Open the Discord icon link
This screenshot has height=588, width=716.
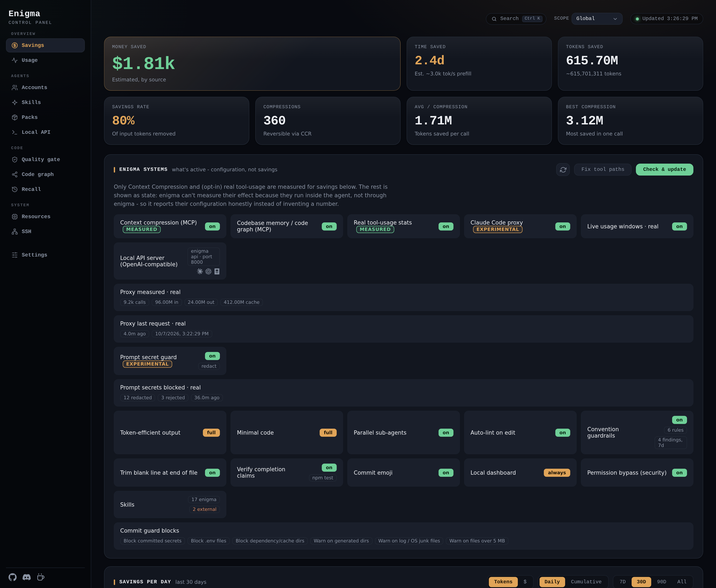point(26,577)
